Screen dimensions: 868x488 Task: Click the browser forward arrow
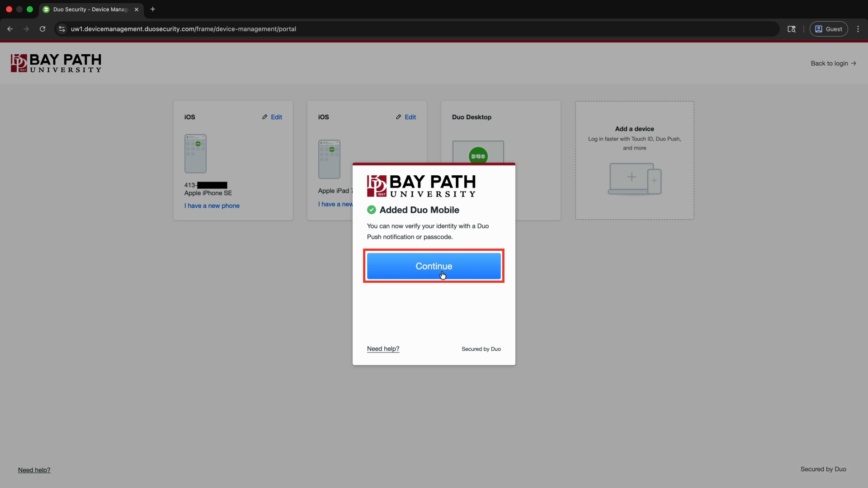pyautogui.click(x=26, y=29)
